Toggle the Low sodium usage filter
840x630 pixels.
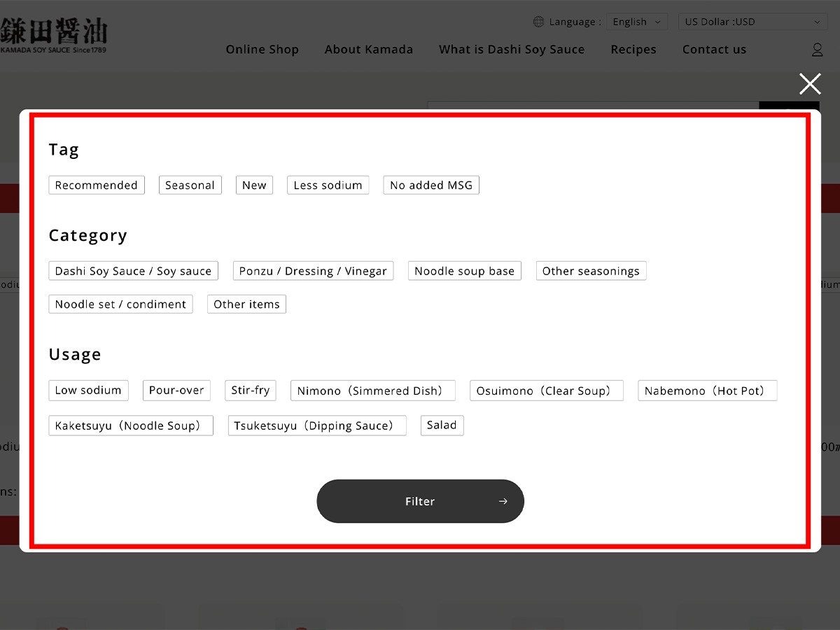coord(88,391)
